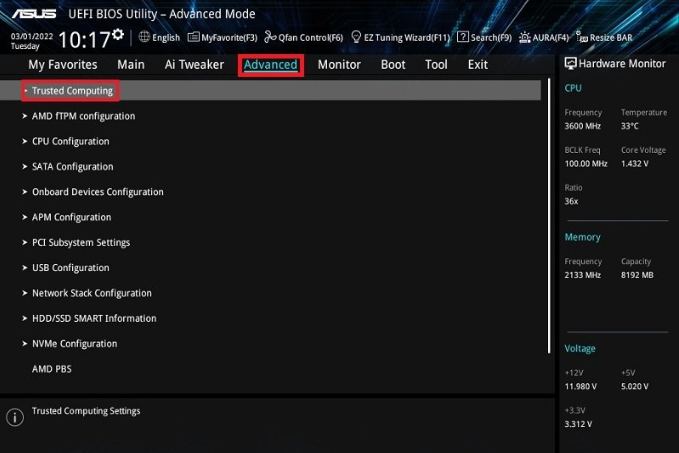Click Ratio value 36x
The width and height of the screenshot is (679, 453).
click(x=571, y=201)
